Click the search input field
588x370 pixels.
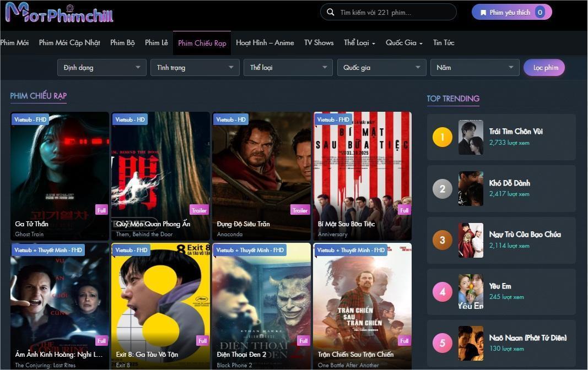click(x=394, y=12)
